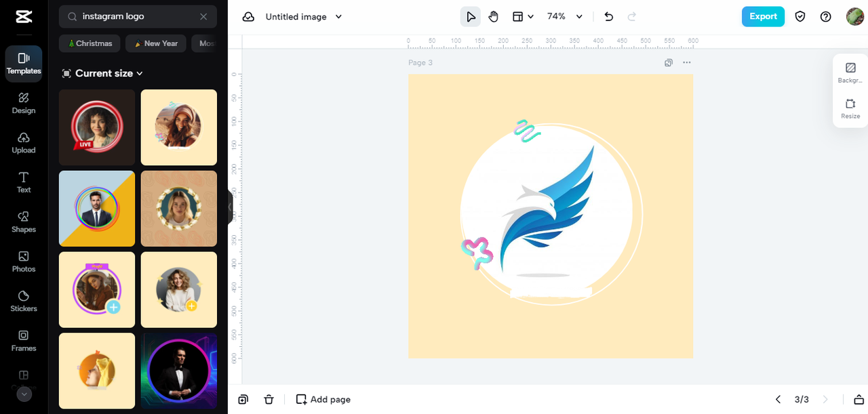Click the CapCut logo icon

point(24,16)
